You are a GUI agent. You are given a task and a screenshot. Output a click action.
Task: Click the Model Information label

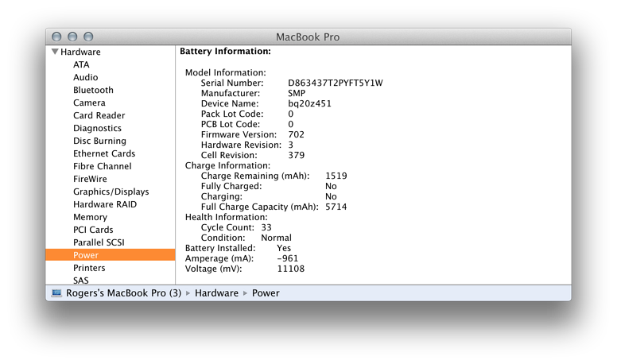click(x=226, y=72)
